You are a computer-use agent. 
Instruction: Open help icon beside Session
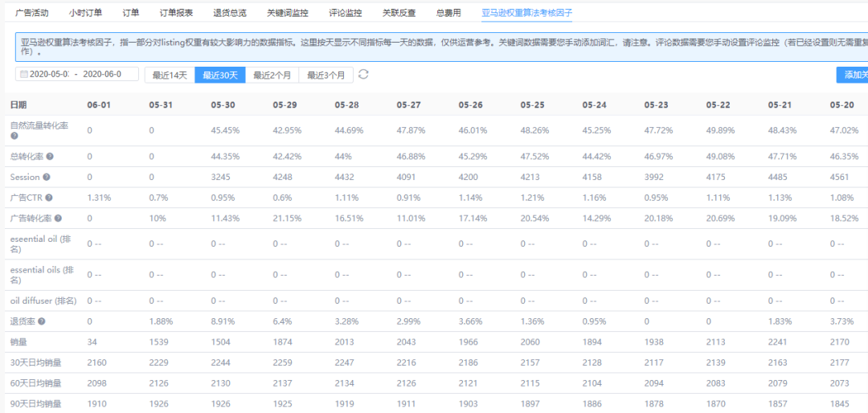47,177
